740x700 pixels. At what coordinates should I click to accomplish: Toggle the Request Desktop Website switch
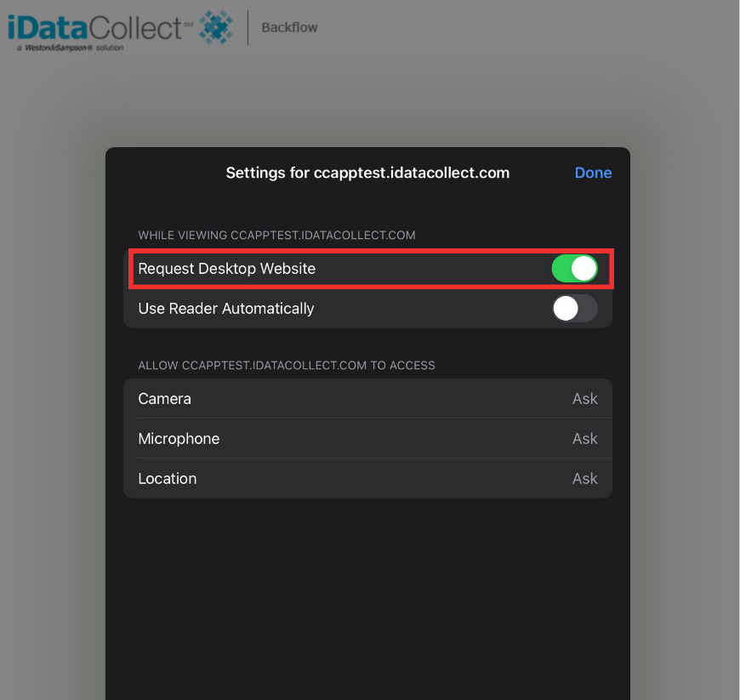click(574, 269)
